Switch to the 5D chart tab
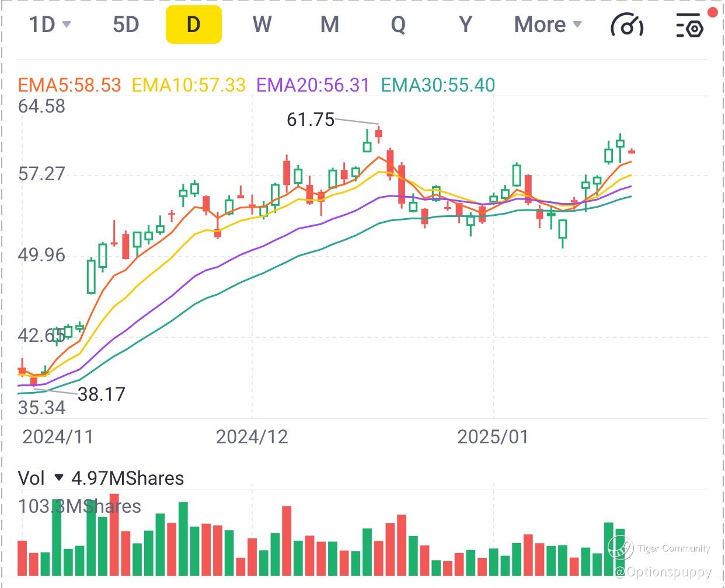This screenshot has width=725, height=588. coord(126,24)
